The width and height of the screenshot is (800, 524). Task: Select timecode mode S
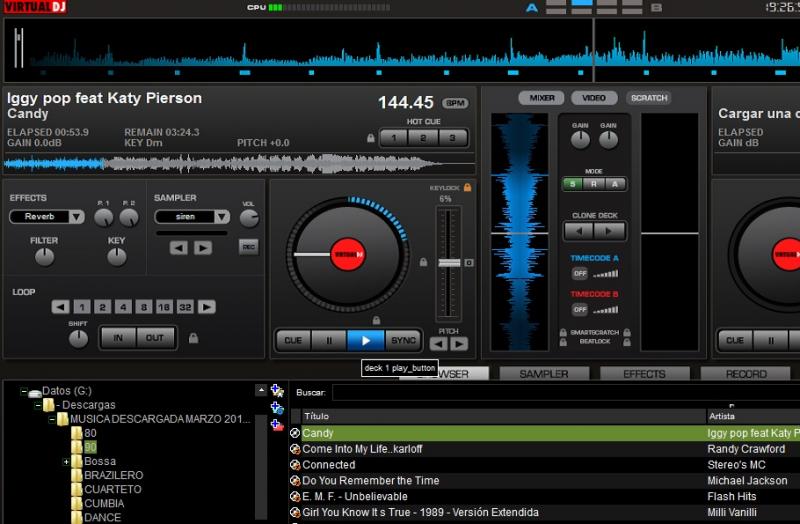(572, 184)
